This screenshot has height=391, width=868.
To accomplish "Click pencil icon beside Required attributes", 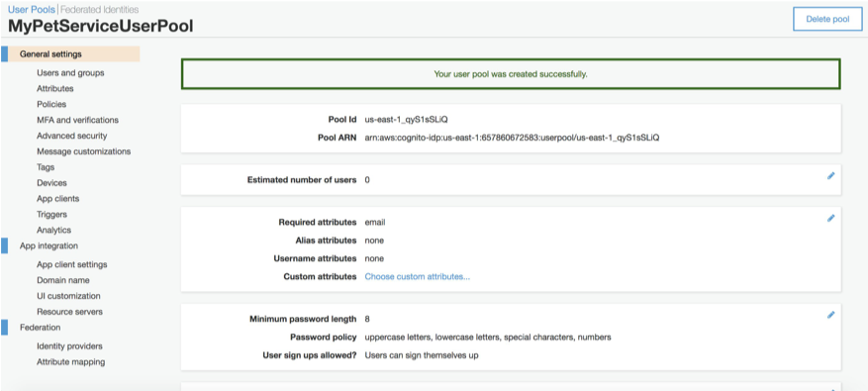I will (830, 218).
